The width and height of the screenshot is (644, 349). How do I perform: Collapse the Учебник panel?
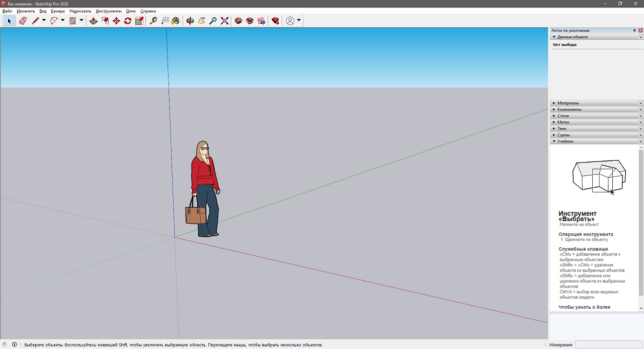point(565,142)
